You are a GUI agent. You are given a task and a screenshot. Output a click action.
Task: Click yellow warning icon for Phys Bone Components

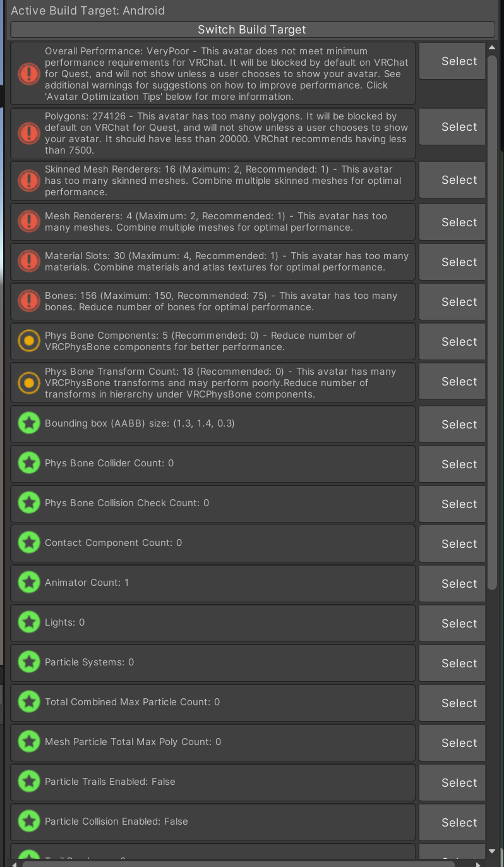click(28, 341)
